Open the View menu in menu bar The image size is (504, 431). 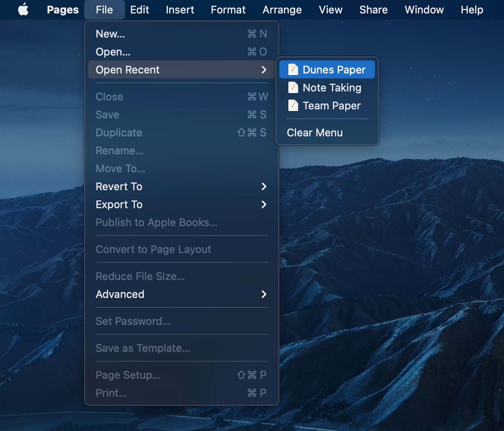pos(331,10)
